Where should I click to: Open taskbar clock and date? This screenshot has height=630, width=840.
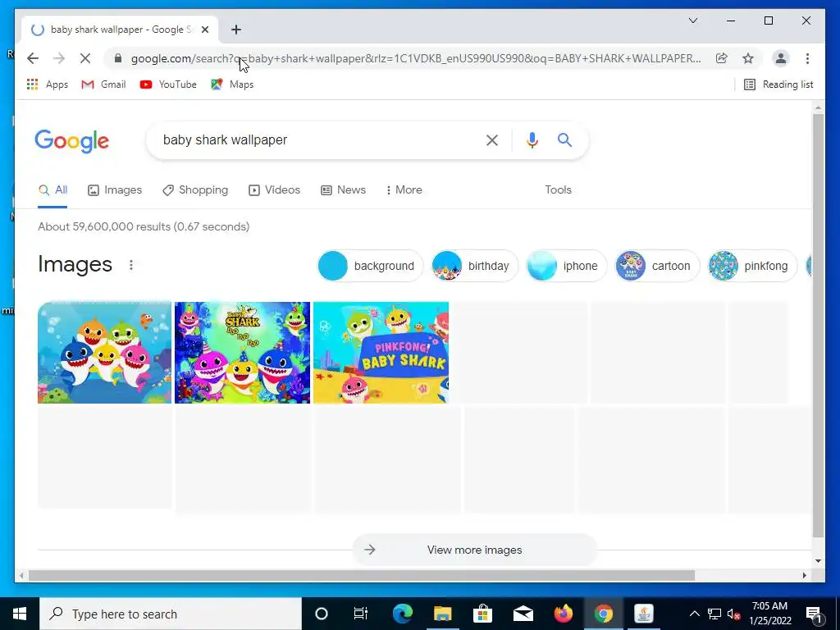(769, 614)
